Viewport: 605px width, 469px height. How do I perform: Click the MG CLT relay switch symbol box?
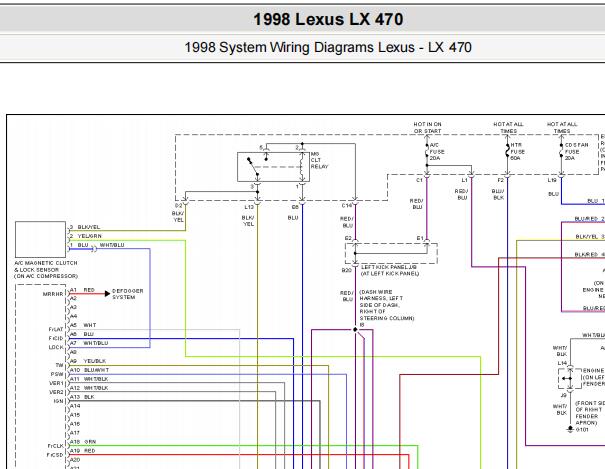(x=273, y=167)
